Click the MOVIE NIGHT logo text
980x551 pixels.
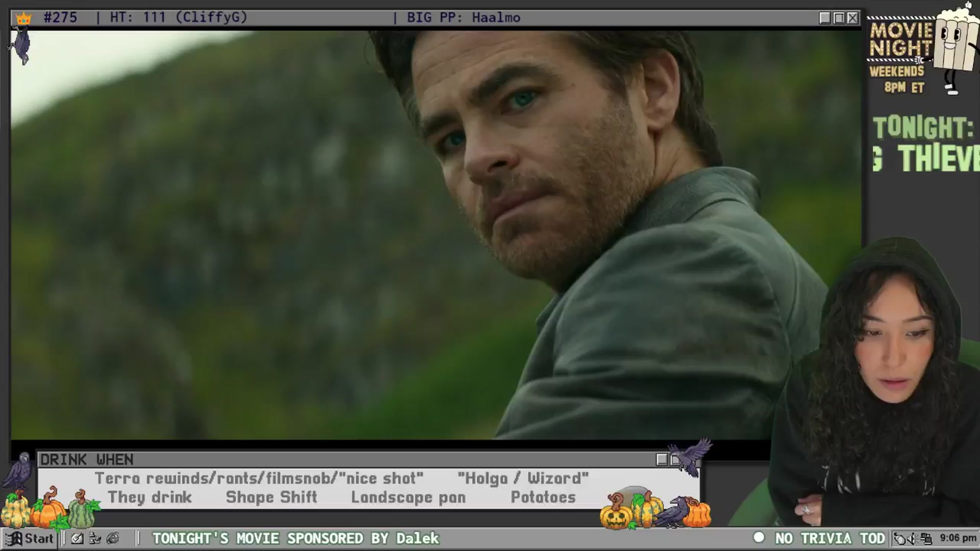tap(901, 39)
